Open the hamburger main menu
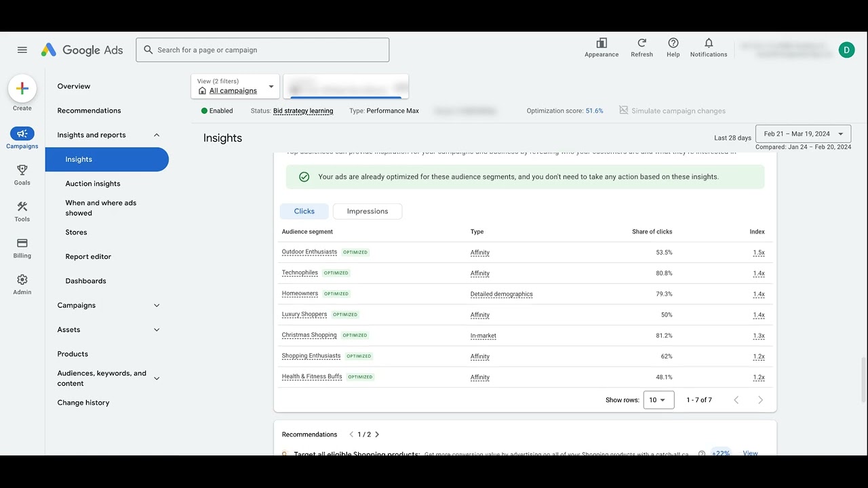Image resolution: width=868 pixels, height=488 pixels. point(22,50)
